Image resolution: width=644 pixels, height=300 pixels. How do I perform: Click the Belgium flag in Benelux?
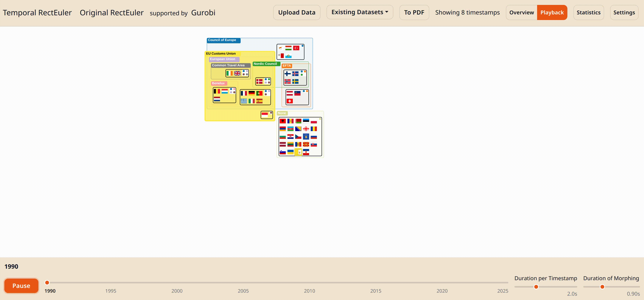click(x=217, y=91)
